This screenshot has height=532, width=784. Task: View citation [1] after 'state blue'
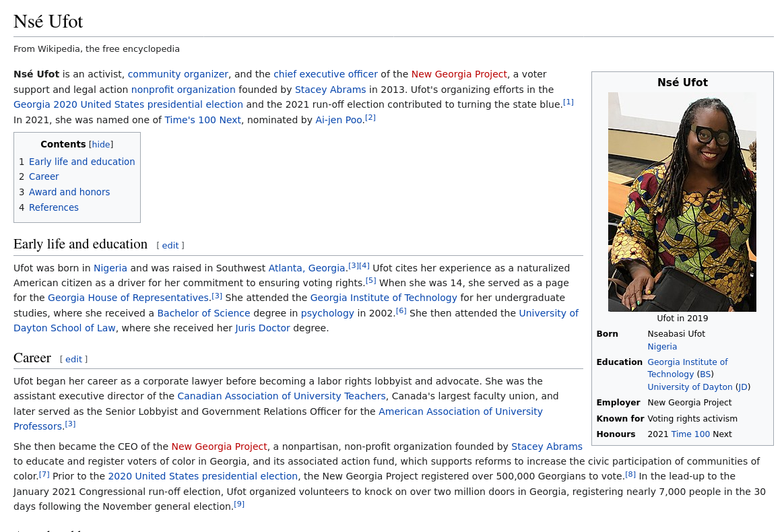[568, 102]
